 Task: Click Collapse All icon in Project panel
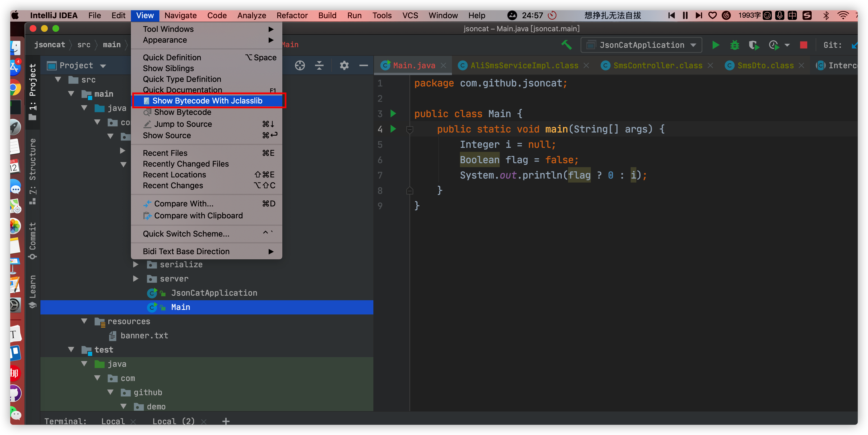[x=319, y=65]
